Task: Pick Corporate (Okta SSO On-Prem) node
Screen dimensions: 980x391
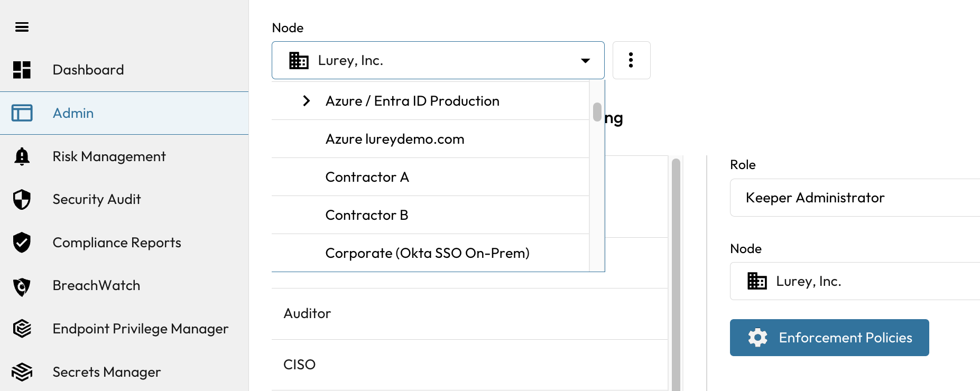Action: pos(427,253)
